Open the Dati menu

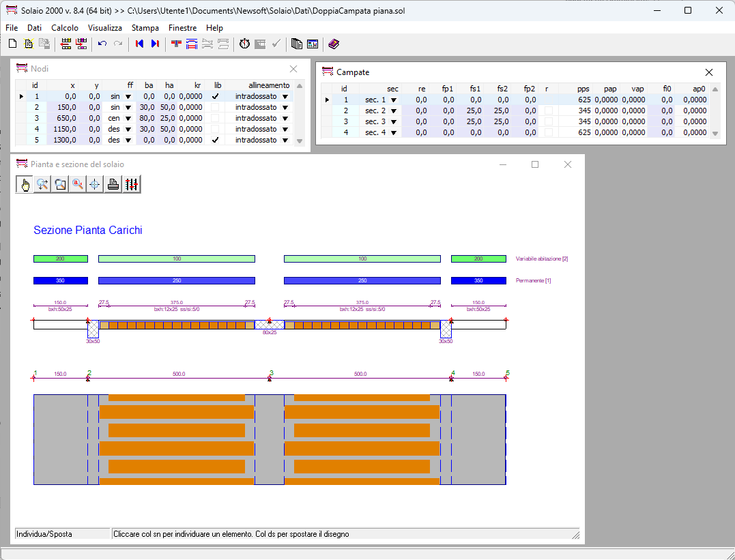click(34, 28)
